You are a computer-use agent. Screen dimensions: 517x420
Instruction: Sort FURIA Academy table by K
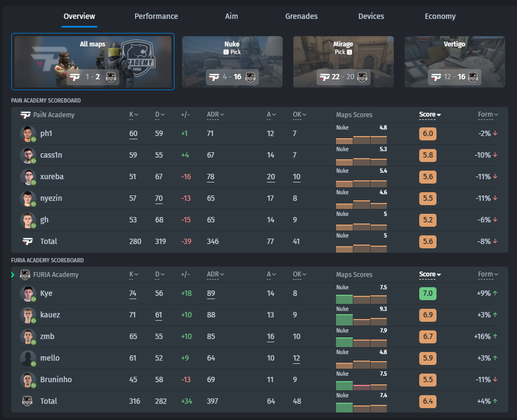point(134,274)
